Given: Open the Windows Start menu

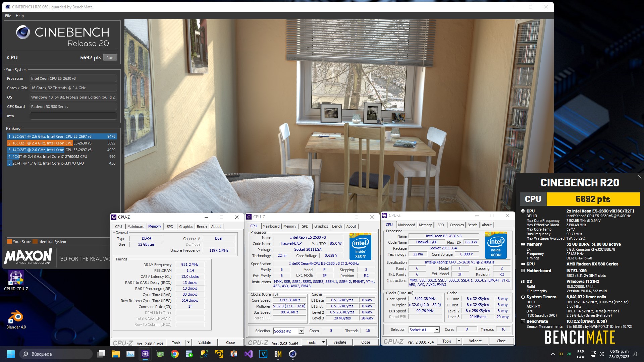Looking at the screenshot, I should 11,354.
